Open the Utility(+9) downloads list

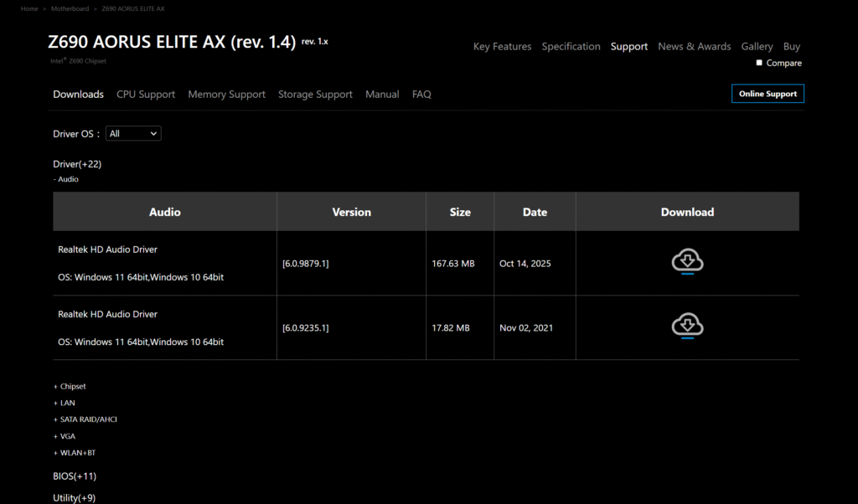pos(74,498)
